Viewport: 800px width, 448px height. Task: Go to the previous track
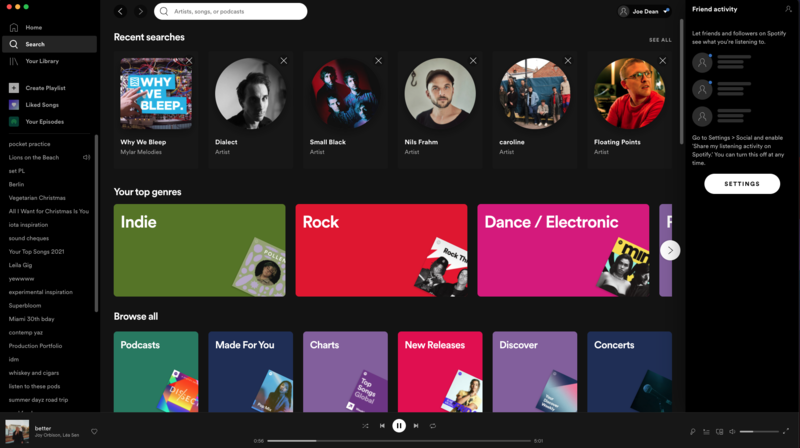[x=382, y=426]
